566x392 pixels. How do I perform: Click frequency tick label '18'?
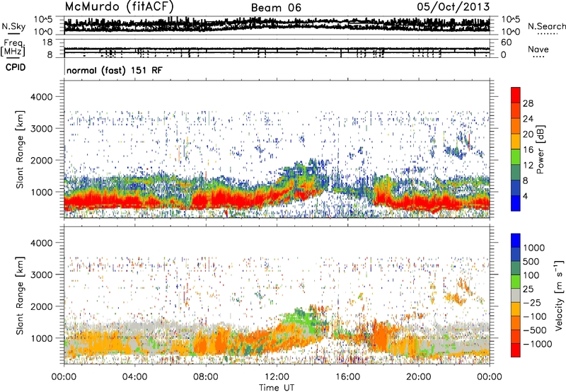coord(47,42)
